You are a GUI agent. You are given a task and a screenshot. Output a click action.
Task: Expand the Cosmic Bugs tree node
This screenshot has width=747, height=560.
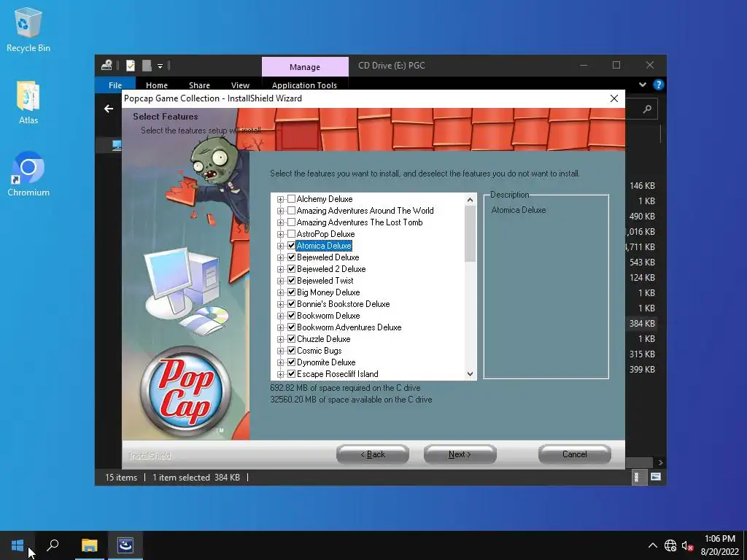coord(281,351)
